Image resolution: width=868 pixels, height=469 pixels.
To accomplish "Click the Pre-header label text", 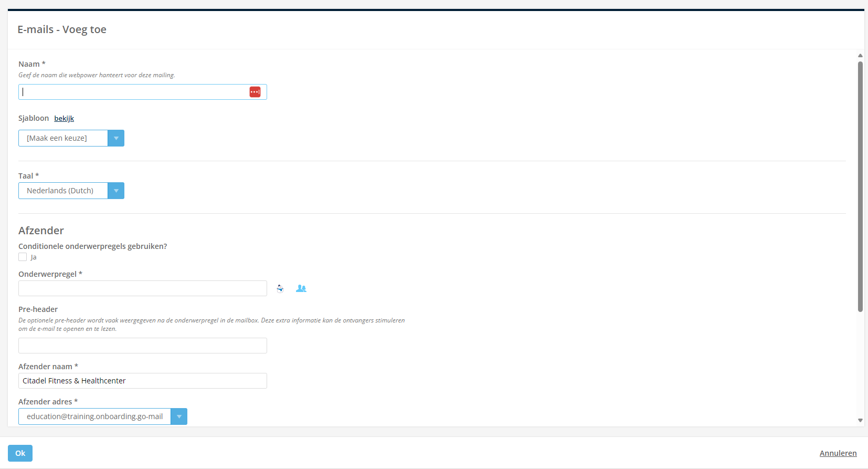I will (38, 309).
